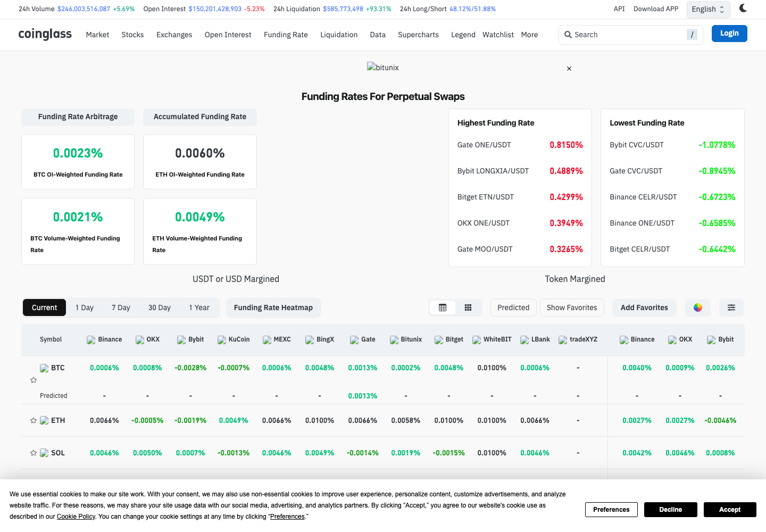Decline non-essential cookies
766x532 pixels.
click(x=670, y=510)
